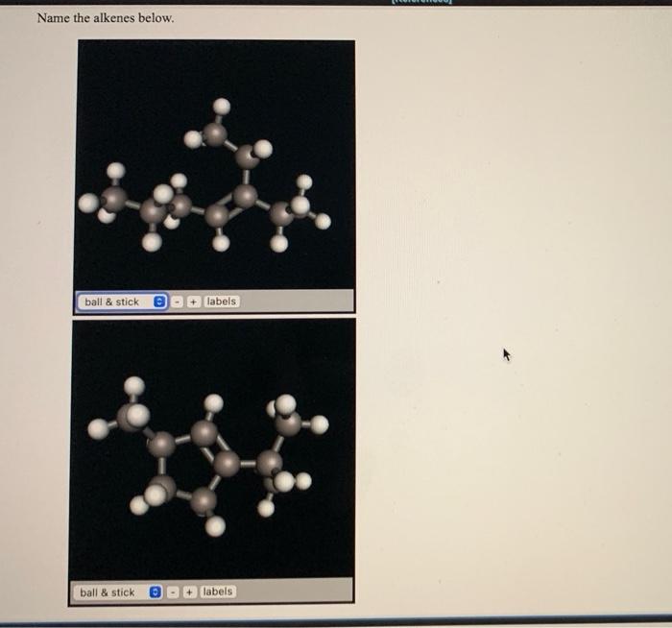
Task: Zoom in with the top viewer's plus button
Action: click(193, 302)
